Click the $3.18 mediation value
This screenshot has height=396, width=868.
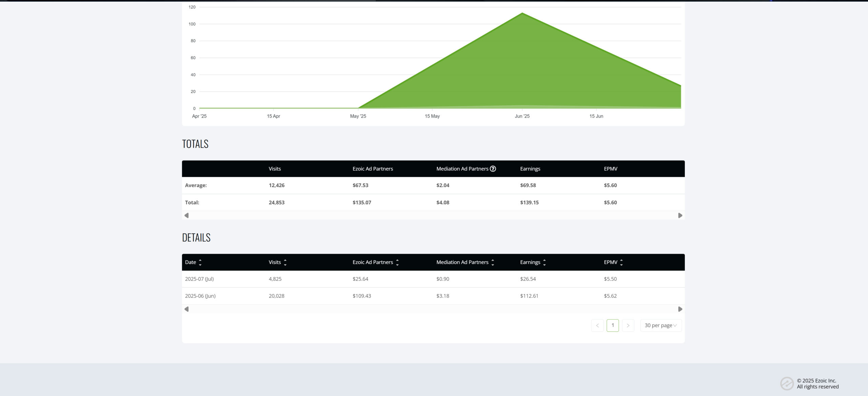click(x=443, y=296)
